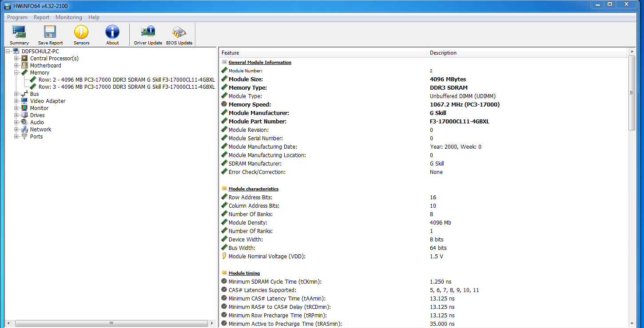Open the Help menu

[94, 17]
